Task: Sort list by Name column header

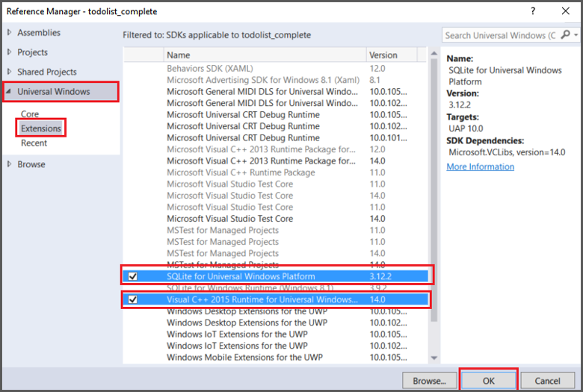Action: 265,55
